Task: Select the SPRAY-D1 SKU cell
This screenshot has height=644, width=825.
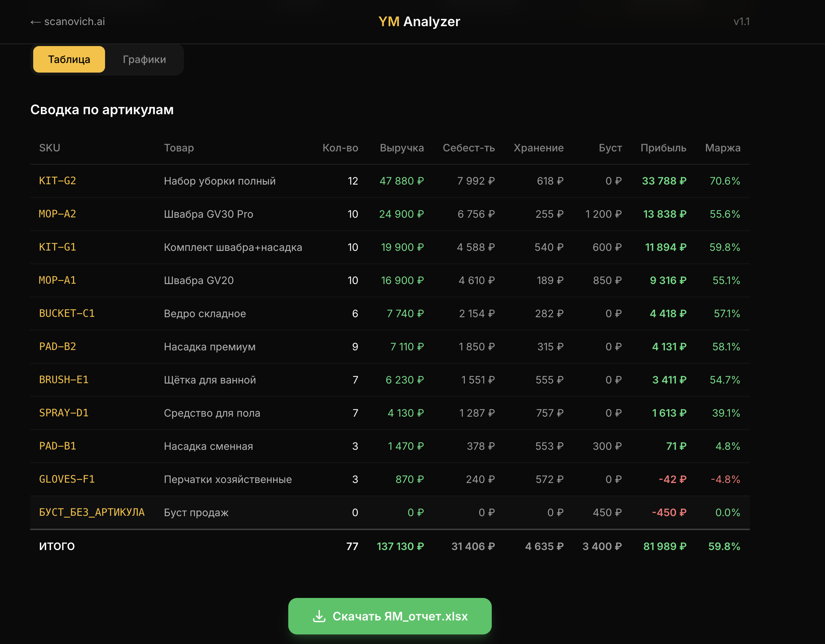Action: point(64,413)
